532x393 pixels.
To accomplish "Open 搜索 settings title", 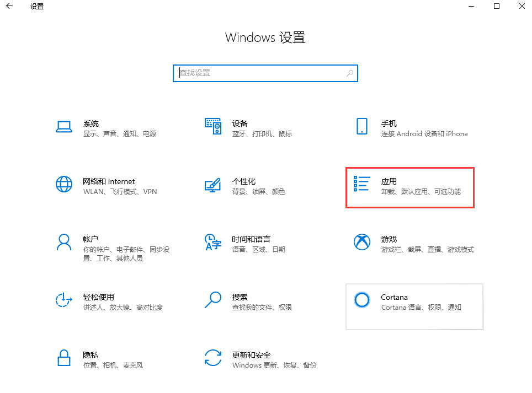I will click(240, 297).
